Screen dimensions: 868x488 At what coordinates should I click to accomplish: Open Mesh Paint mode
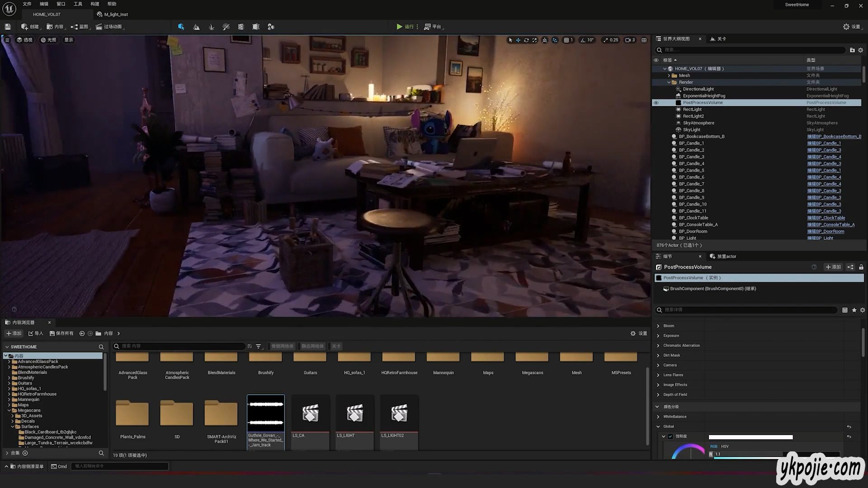[226, 27]
